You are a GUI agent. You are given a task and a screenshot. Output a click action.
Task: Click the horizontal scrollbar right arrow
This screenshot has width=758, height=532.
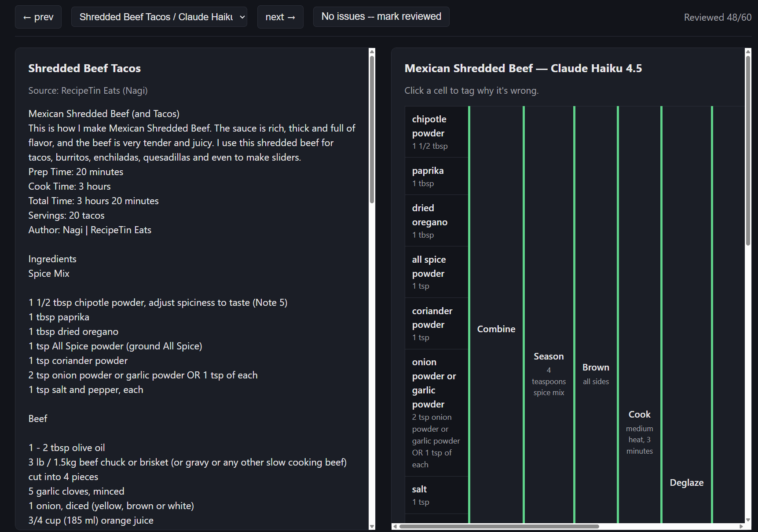point(741,526)
